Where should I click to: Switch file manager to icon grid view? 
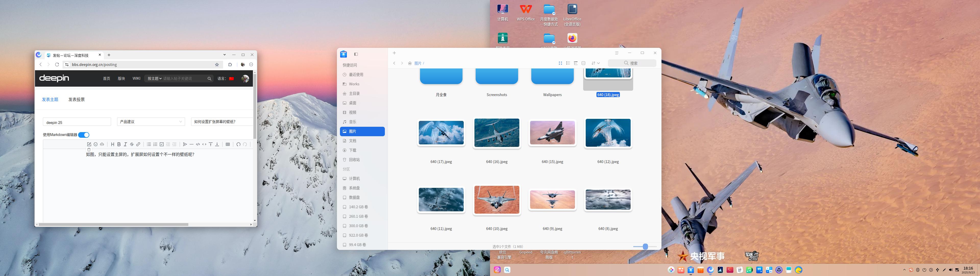[x=560, y=63]
